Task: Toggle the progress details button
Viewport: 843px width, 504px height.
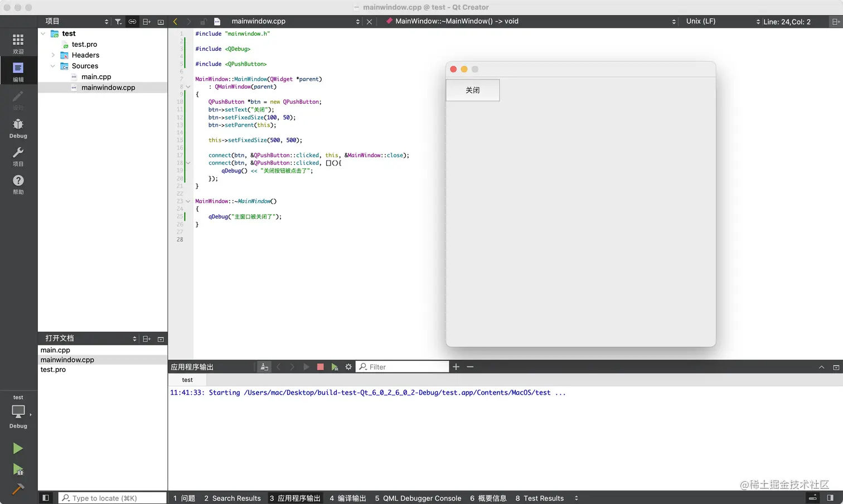Action: click(813, 498)
